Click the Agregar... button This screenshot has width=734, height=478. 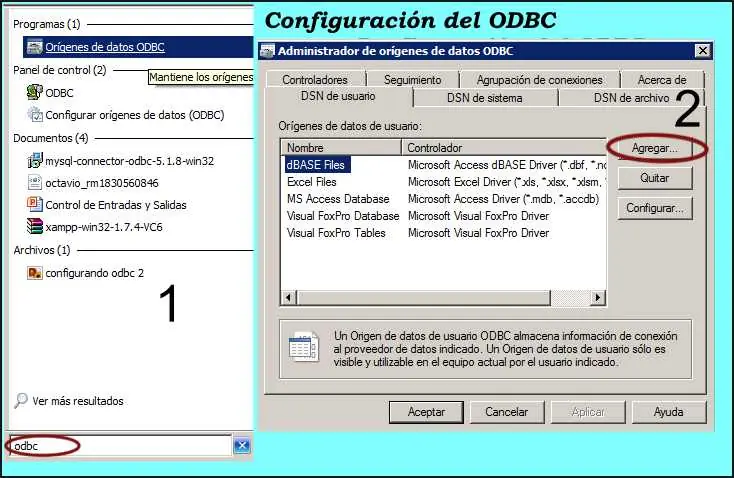(x=654, y=148)
